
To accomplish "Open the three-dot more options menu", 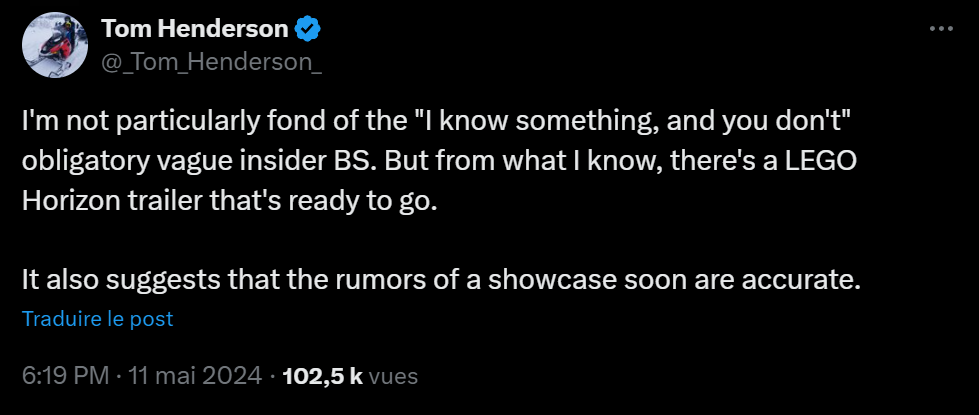I will click(x=941, y=30).
